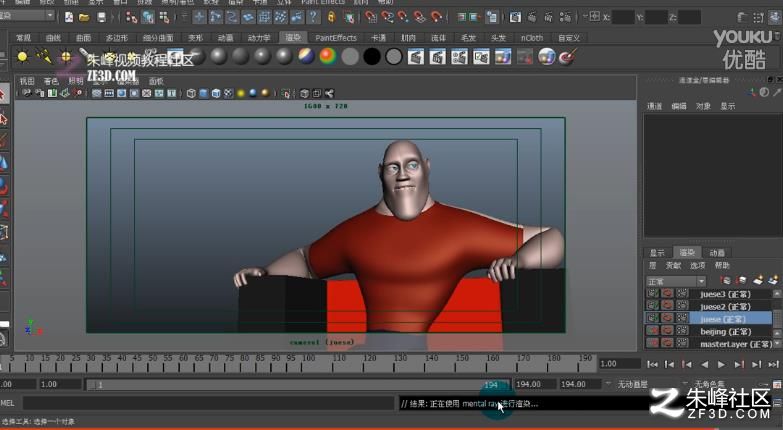This screenshot has height=430, width=783.
Task: Click settings grid icon on juese2 layer
Action: (x=682, y=306)
